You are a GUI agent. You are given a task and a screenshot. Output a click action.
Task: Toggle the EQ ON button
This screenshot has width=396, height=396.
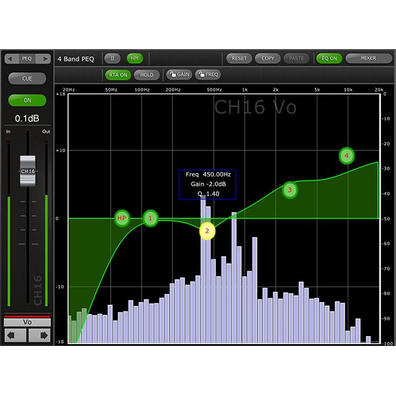click(x=329, y=58)
